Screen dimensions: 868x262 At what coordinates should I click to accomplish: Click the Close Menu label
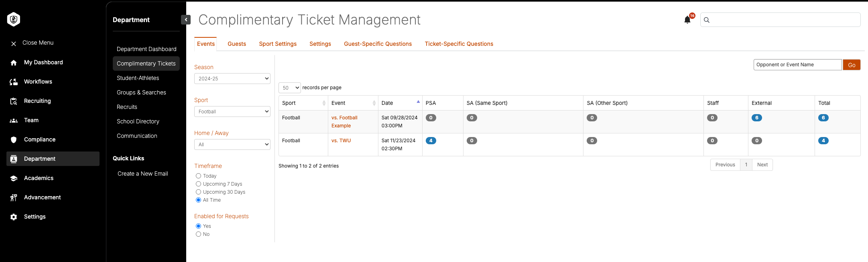(38, 43)
